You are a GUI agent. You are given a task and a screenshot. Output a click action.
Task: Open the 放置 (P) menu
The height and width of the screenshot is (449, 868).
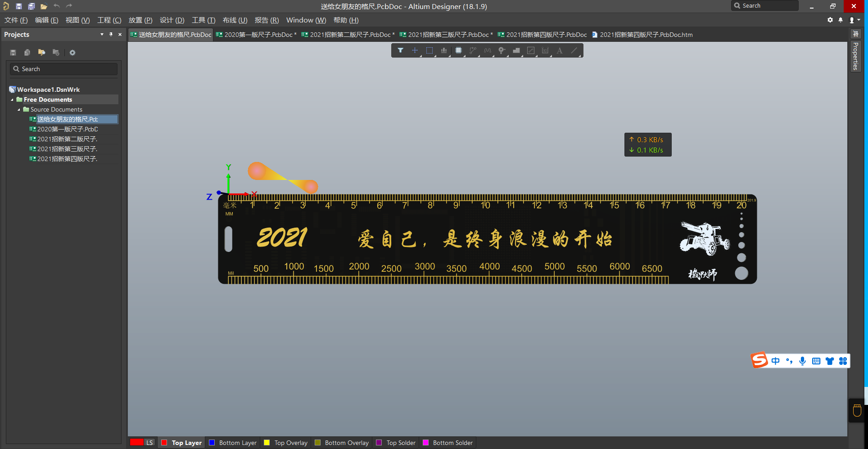point(140,20)
